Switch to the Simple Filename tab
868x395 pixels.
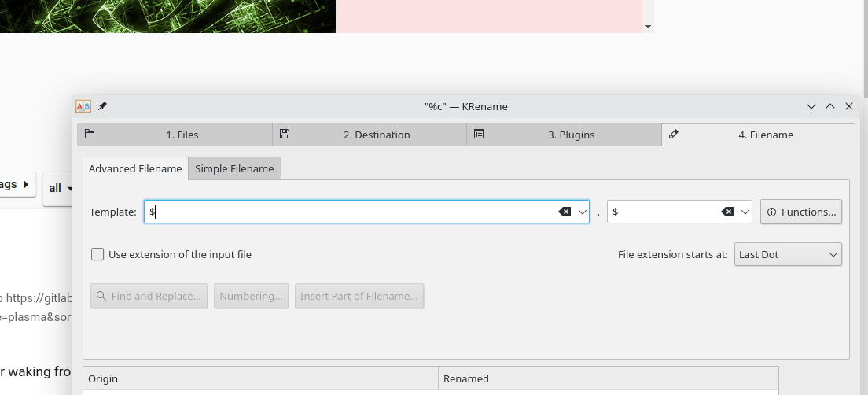point(234,168)
